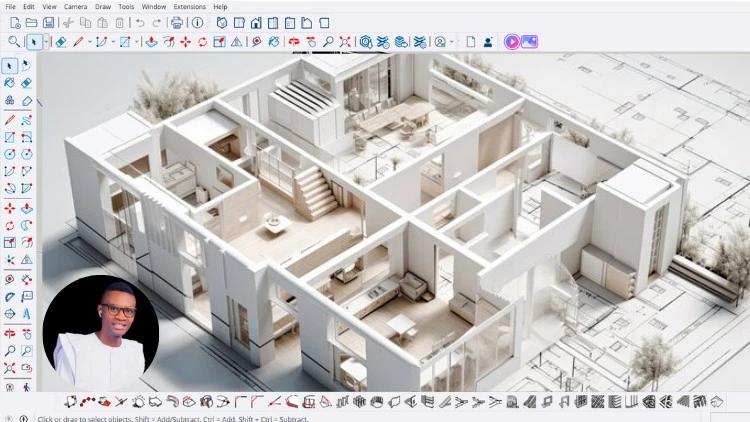This screenshot has width=750, height=422.
Task: Open Model Info icon
Action: [197, 23]
